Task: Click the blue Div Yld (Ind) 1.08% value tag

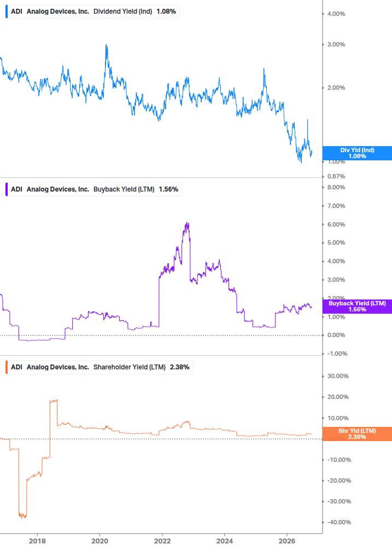Action: click(x=357, y=153)
